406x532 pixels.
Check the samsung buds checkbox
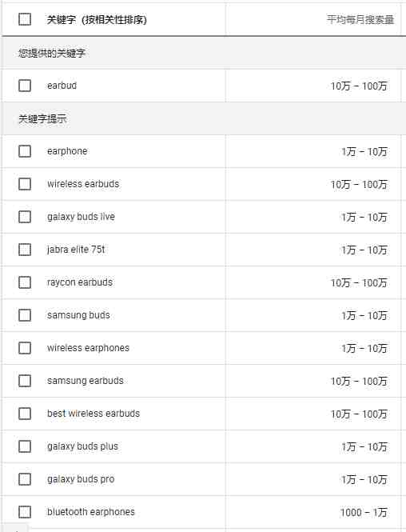click(x=25, y=315)
